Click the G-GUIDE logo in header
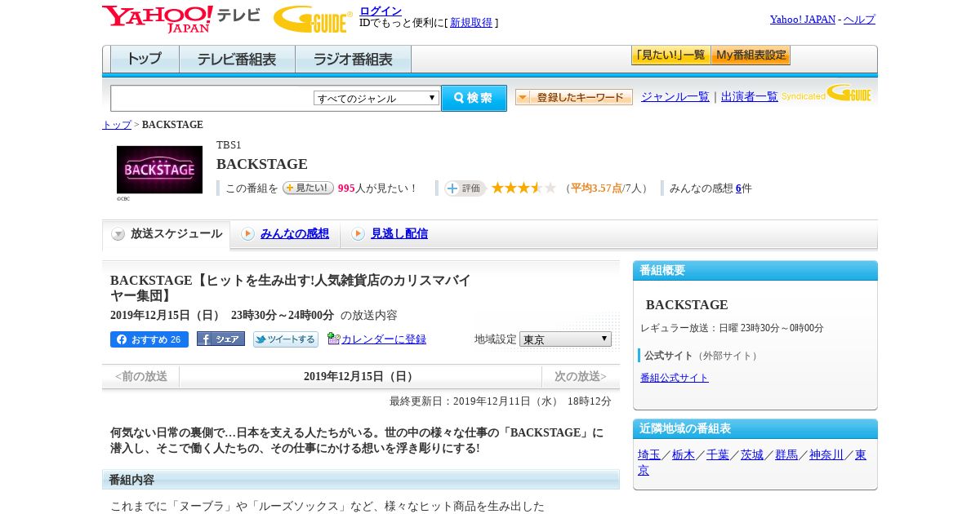The height and width of the screenshot is (514, 980). point(313,19)
